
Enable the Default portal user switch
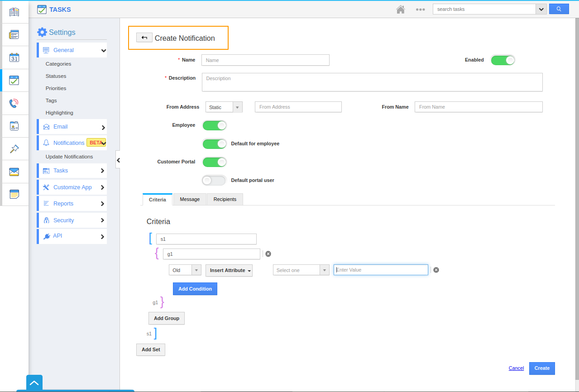point(214,181)
